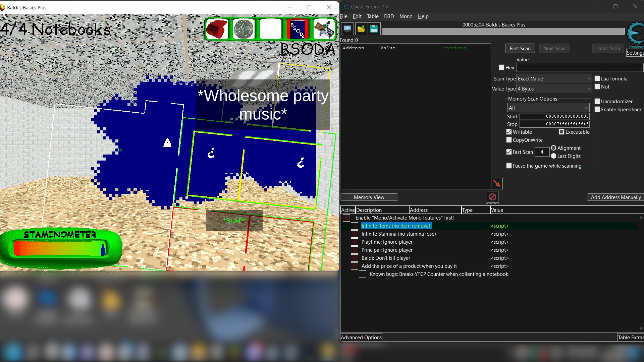Enable Infinite Stamina no stamina lose

[x=354, y=234]
